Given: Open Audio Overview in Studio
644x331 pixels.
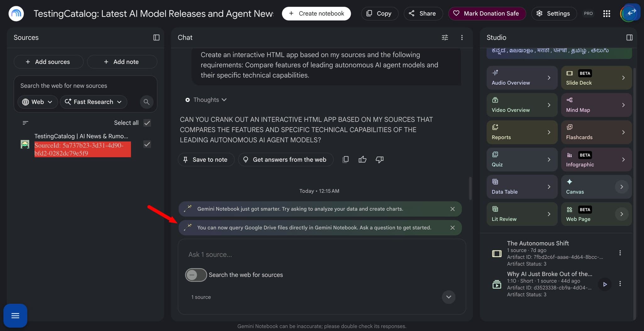Looking at the screenshot, I should [522, 77].
